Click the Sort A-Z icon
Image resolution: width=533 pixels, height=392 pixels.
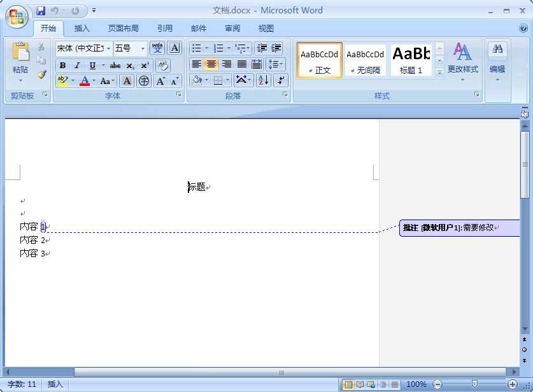[x=264, y=80]
